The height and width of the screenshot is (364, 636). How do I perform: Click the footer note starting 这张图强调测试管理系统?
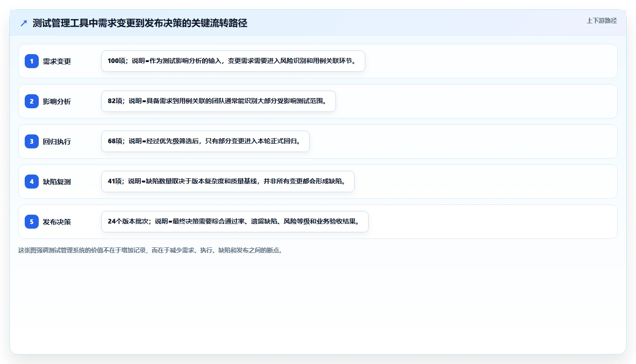150,250
